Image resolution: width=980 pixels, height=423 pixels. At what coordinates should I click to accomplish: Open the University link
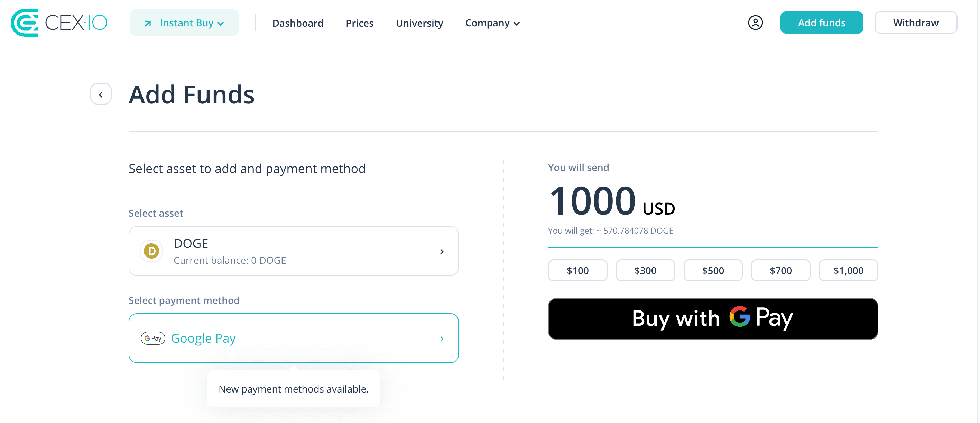pos(419,23)
